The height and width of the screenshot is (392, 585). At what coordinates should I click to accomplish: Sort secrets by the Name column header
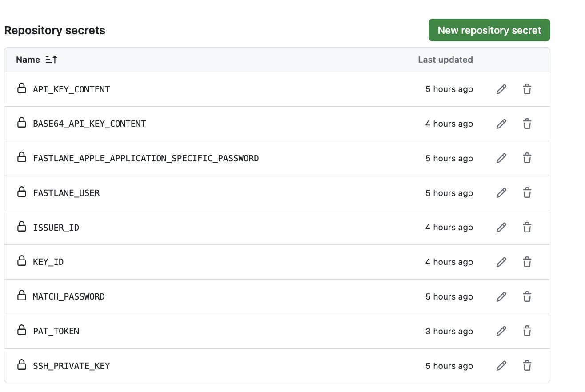click(x=37, y=60)
